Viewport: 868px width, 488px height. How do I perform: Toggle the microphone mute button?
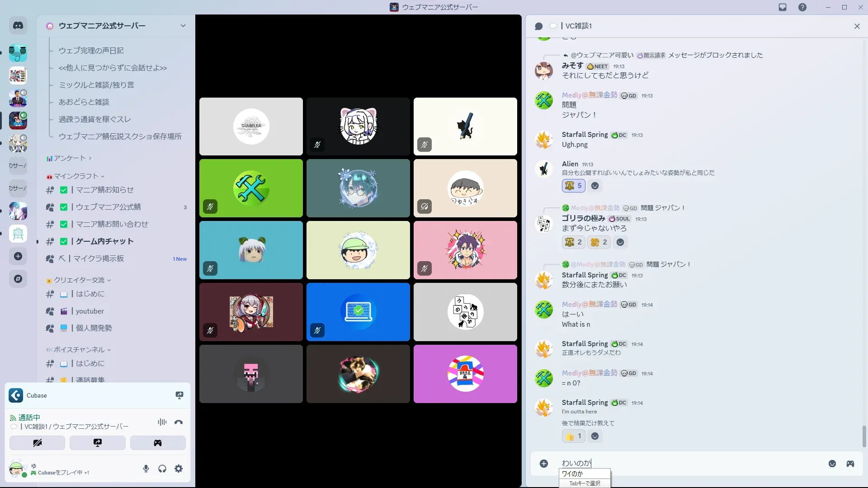(x=146, y=469)
